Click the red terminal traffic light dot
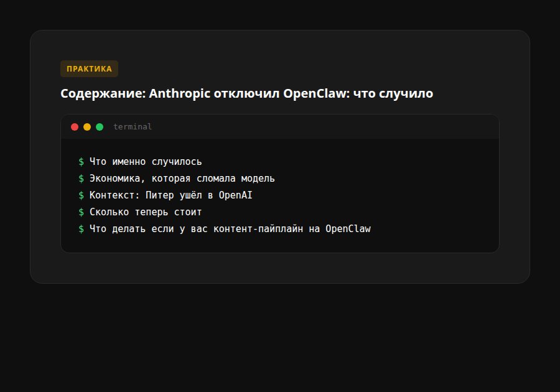The width and height of the screenshot is (560, 392). coord(75,126)
